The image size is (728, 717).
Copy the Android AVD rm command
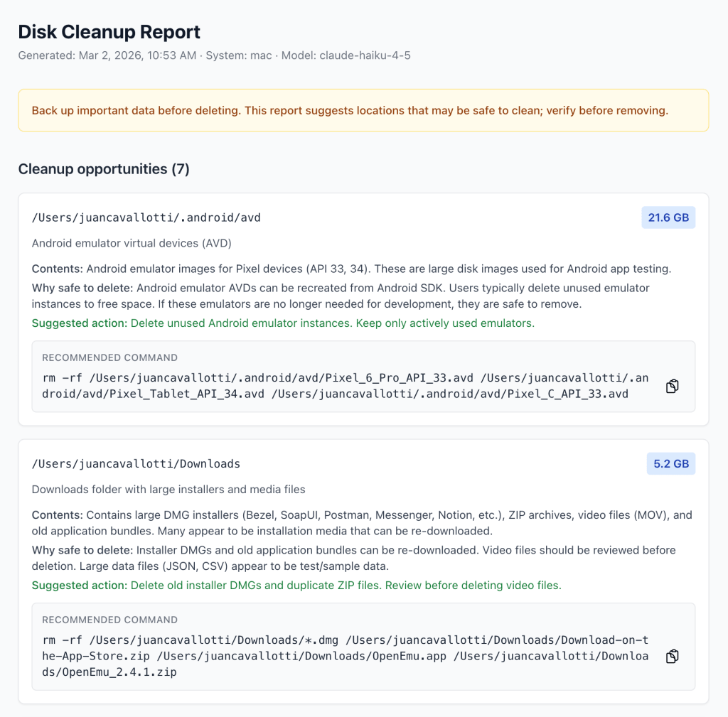(x=672, y=386)
